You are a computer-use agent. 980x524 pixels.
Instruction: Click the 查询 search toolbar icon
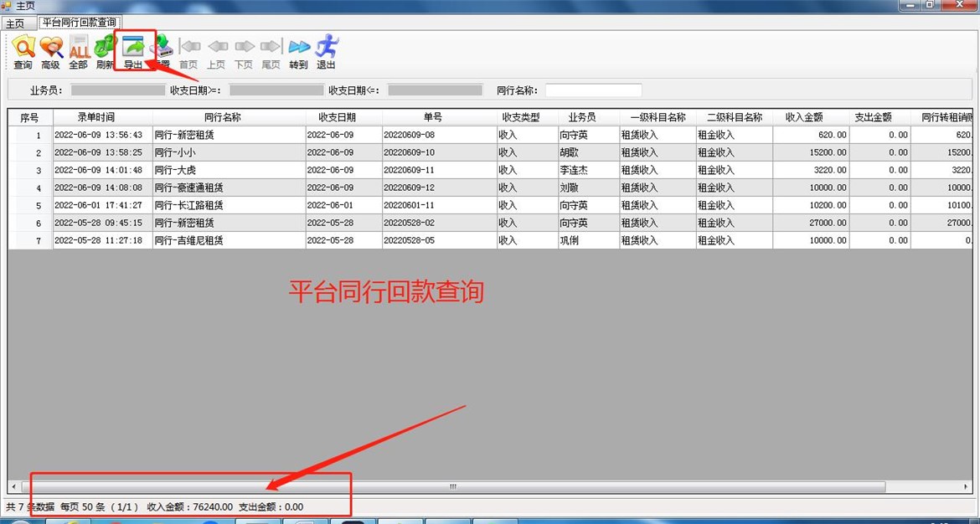pos(23,53)
